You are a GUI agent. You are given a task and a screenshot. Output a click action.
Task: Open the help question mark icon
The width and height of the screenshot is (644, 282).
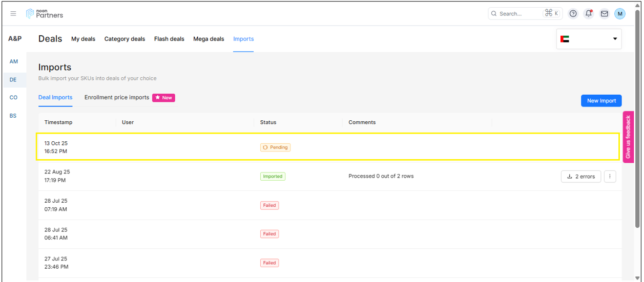click(x=573, y=14)
